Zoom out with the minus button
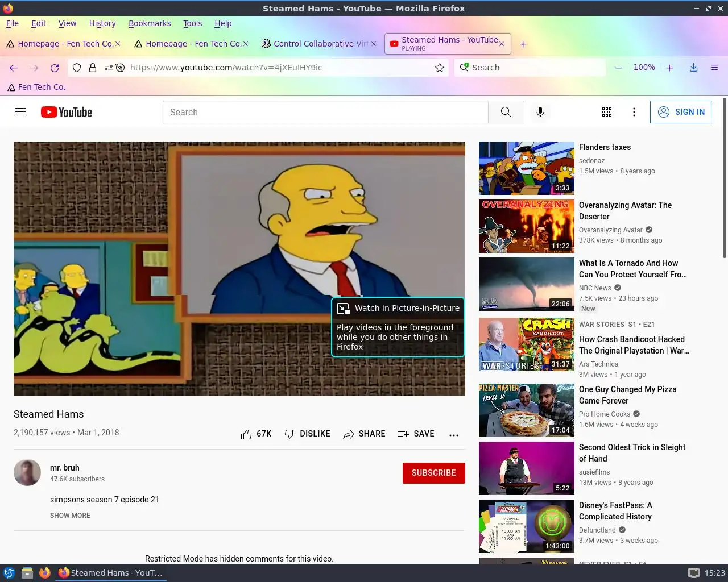 (x=618, y=68)
